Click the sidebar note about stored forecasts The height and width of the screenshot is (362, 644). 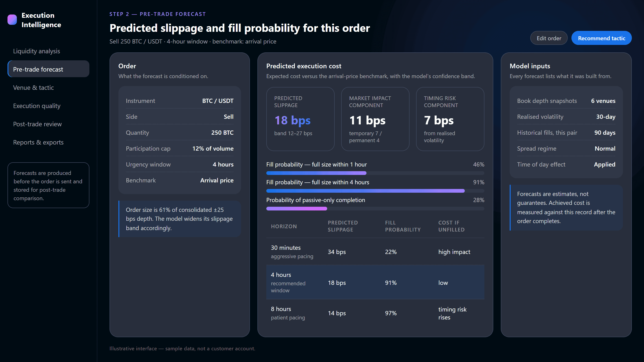pos(48,185)
